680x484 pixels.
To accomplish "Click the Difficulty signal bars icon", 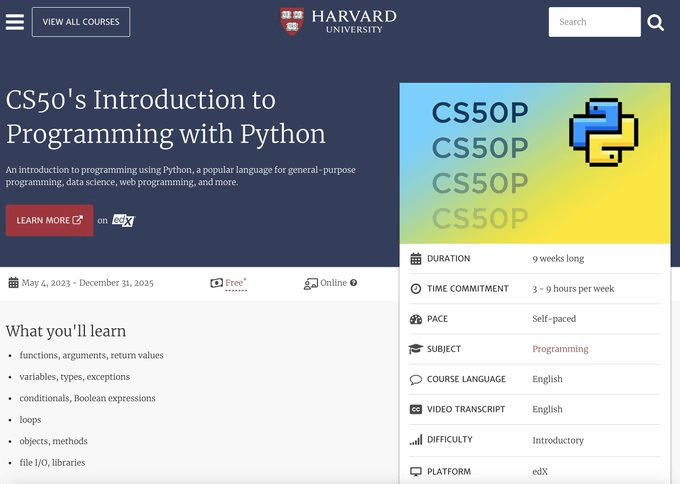I will (x=415, y=440).
